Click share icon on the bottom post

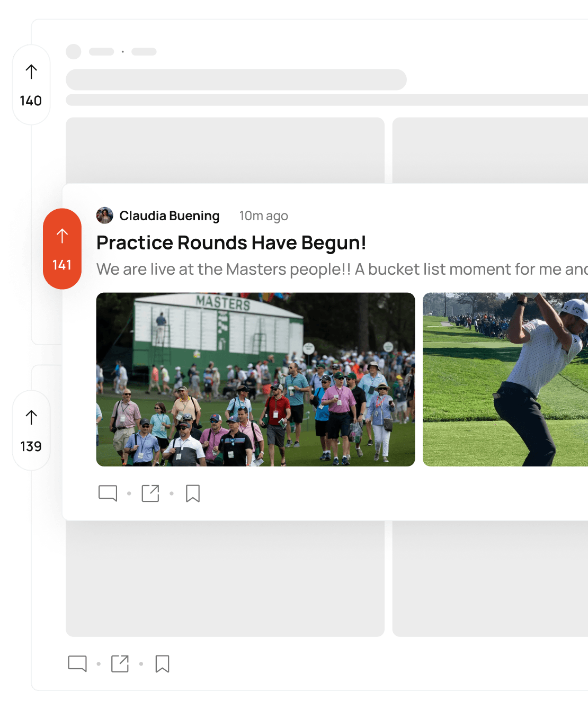[120, 664]
